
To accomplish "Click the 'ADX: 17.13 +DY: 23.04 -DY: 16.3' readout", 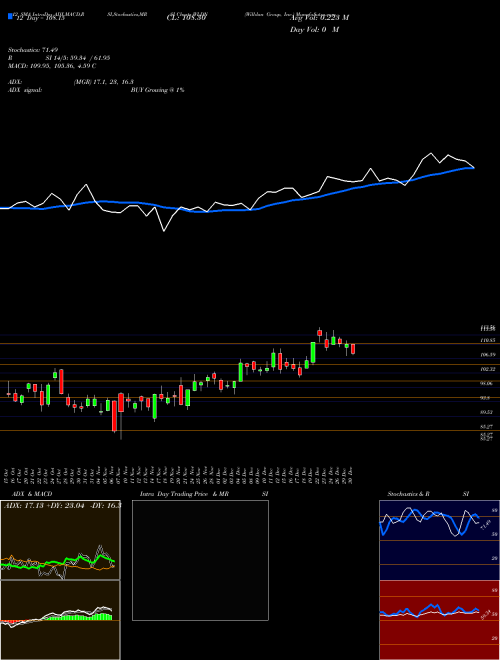I will tap(63, 505).
